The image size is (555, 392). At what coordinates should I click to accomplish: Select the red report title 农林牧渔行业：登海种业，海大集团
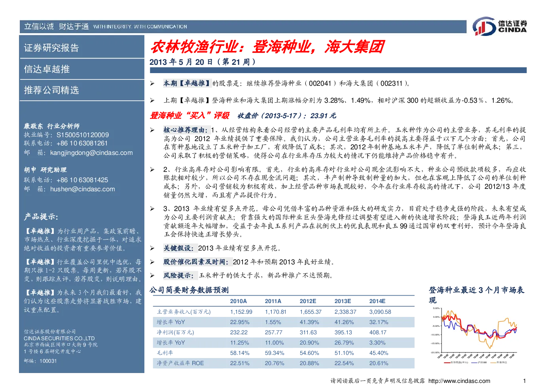pyautogui.click(x=267, y=47)
